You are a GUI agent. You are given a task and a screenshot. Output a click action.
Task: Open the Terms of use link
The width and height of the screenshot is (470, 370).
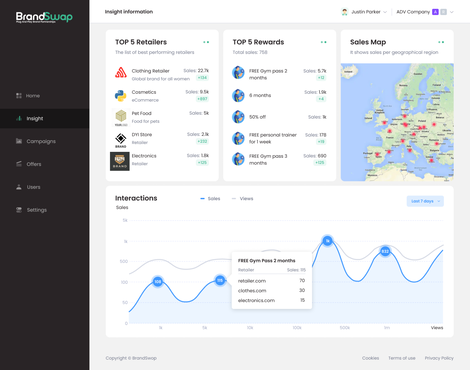click(402, 358)
